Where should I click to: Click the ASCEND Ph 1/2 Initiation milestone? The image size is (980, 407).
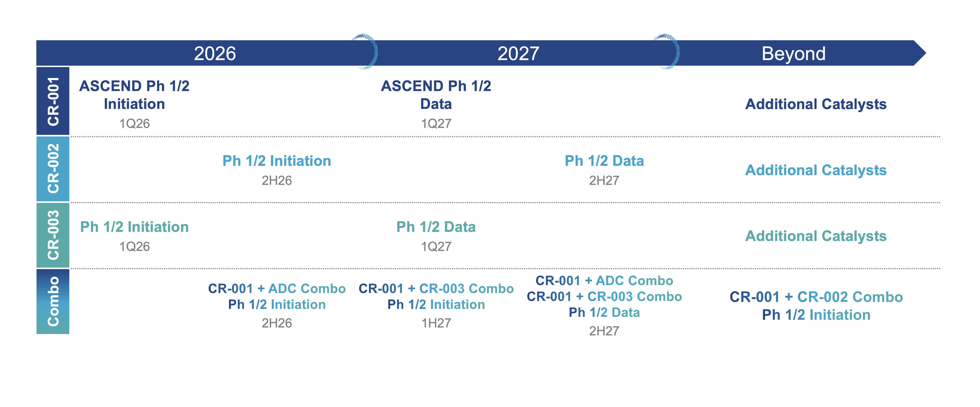coord(134,95)
